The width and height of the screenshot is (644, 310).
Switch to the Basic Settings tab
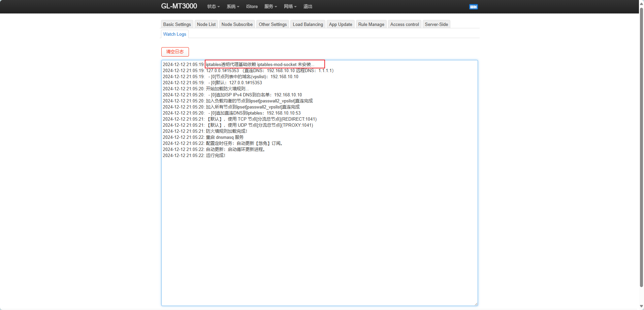tap(177, 24)
